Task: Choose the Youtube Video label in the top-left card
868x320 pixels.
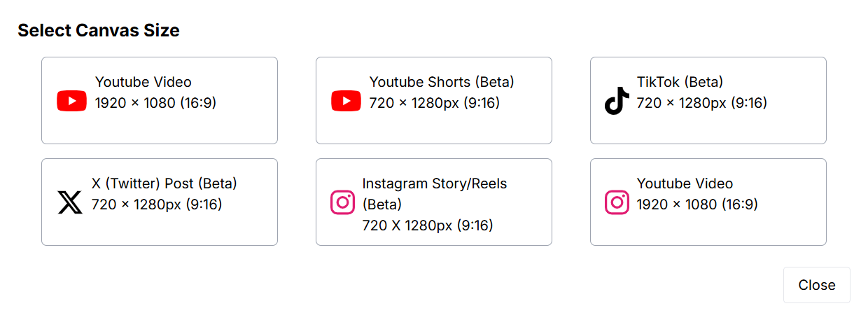Action: tap(143, 82)
